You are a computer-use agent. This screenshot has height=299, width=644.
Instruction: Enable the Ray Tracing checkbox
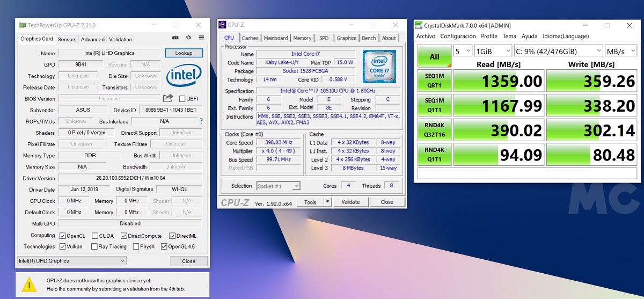coord(95,247)
